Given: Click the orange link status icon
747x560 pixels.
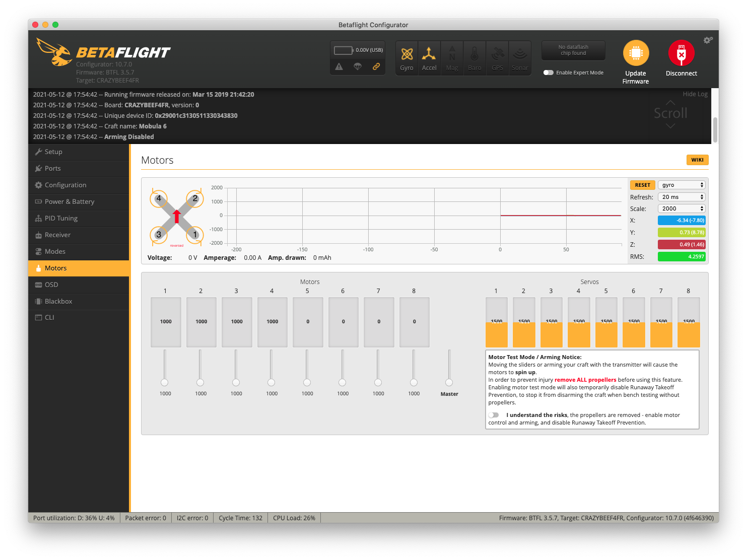Looking at the screenshot, I should pos(376,66).
